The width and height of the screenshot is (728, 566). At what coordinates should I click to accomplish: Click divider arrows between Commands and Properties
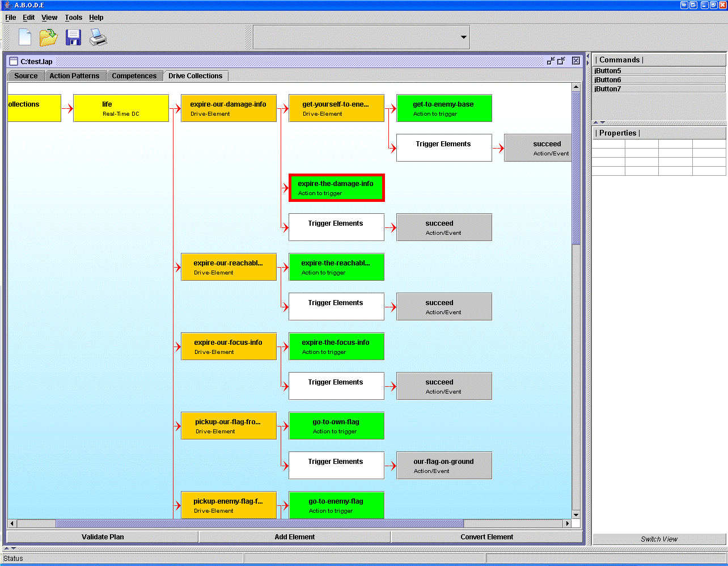pyautogui.click(x=599, y=123)
